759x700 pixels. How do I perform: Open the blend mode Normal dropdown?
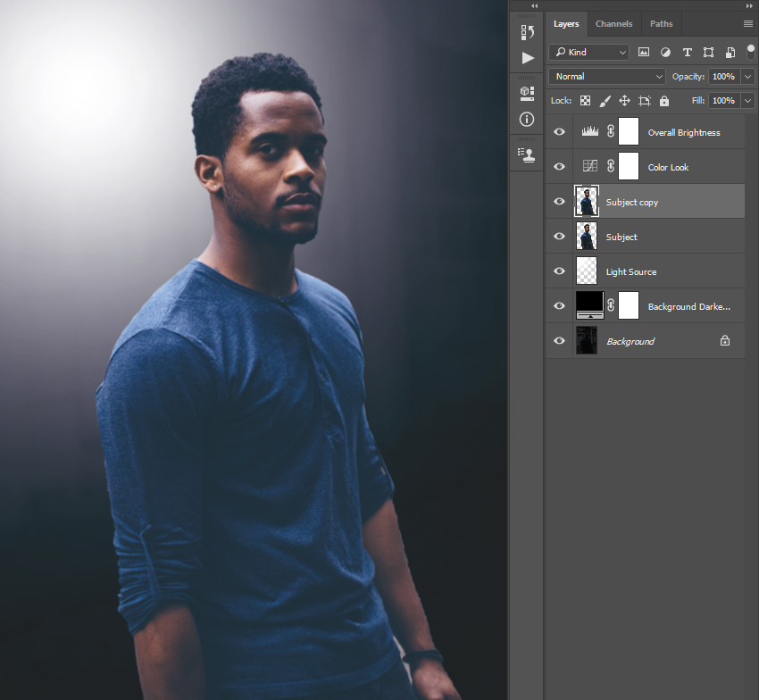click(608, 77)
